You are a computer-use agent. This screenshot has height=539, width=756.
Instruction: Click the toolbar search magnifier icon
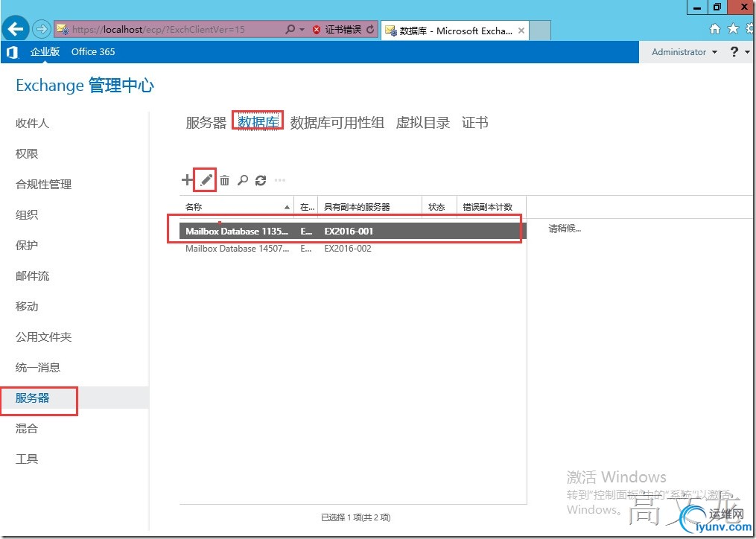[243, 180]
